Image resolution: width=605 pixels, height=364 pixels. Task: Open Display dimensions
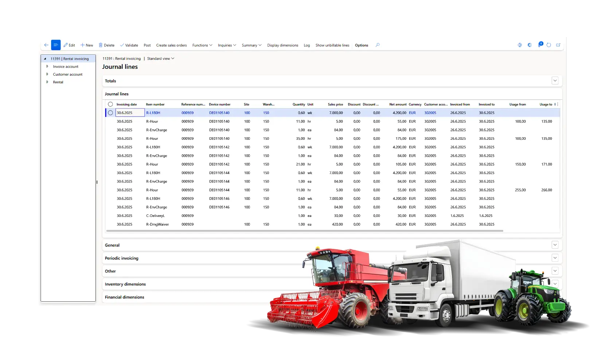[282, 45]
